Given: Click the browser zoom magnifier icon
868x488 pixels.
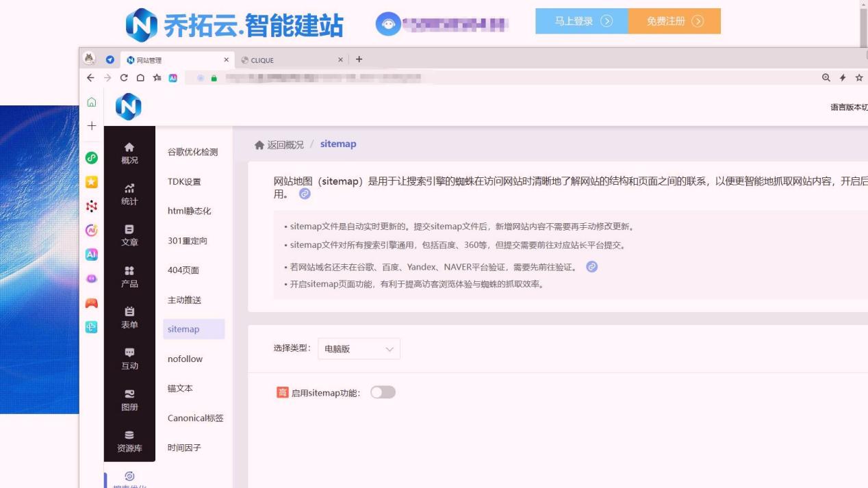Looking at the screenshot, I should (x=826, y=78).
